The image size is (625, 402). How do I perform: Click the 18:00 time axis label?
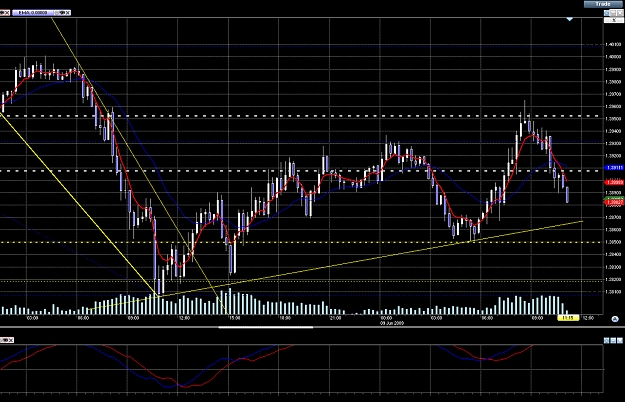[285, 318]
